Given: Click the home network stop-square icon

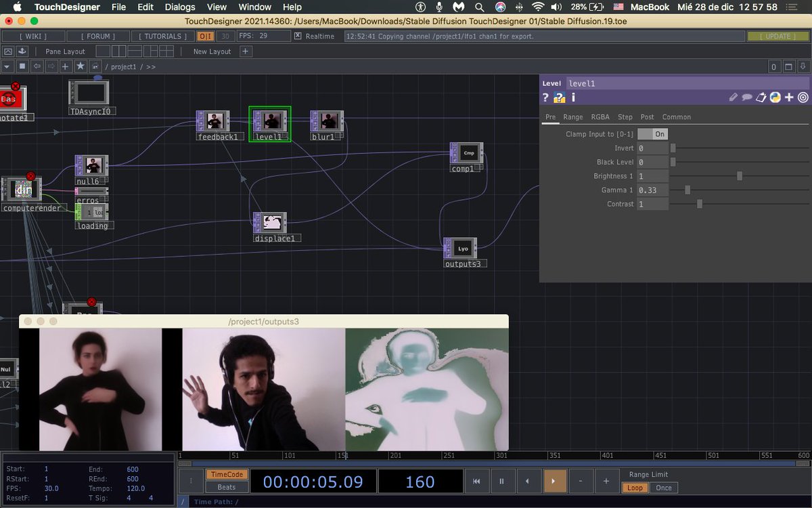Looking at the screenshot, I should [22, 66].
